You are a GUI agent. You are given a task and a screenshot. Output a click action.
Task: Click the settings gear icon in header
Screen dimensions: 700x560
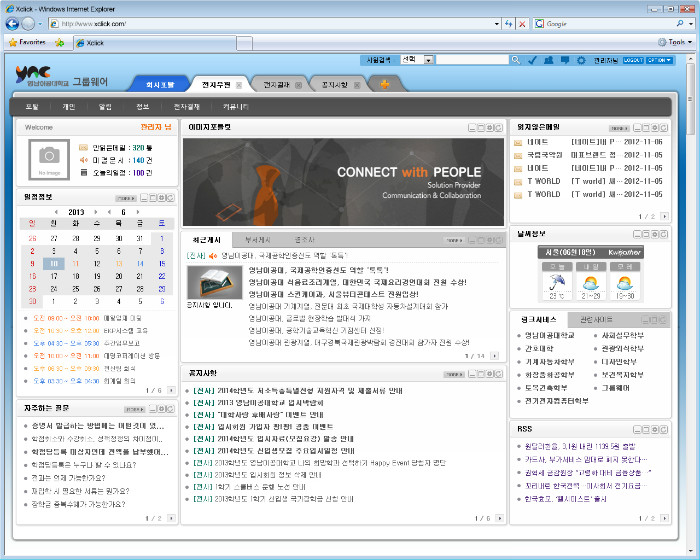point(581,60)
